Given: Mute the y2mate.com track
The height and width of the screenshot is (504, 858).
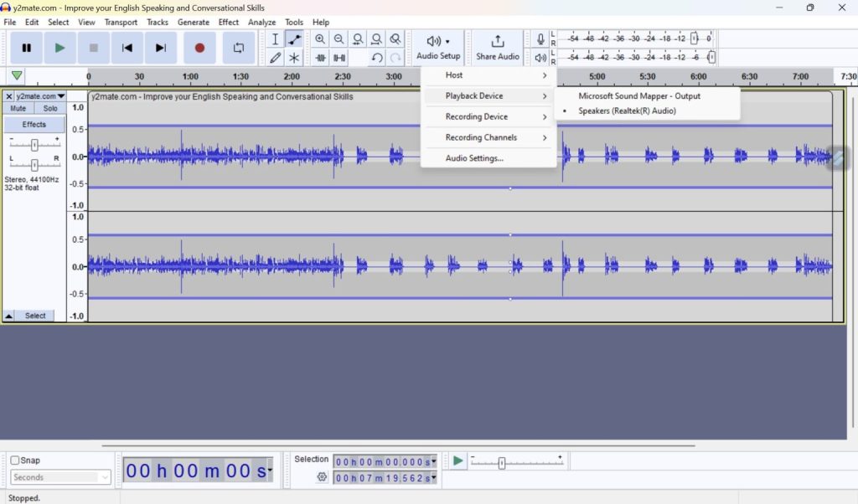Looking at the screenshot, I should 18,108.
